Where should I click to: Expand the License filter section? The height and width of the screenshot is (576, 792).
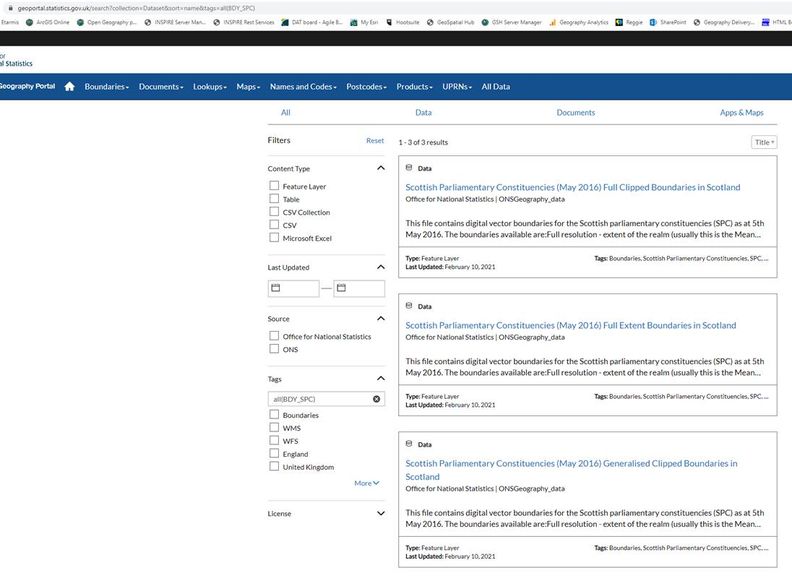tap(381, 513)
